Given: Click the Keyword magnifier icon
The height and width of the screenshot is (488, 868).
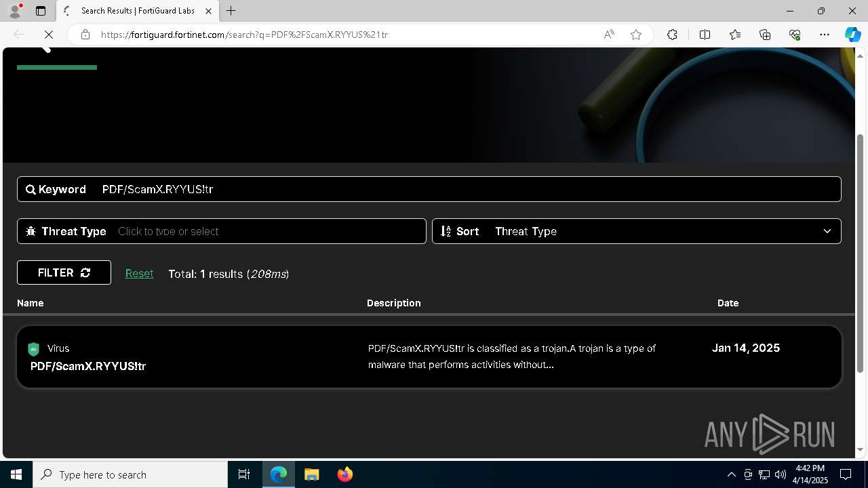Looking at the screenshot, I should tap(31, 190).
